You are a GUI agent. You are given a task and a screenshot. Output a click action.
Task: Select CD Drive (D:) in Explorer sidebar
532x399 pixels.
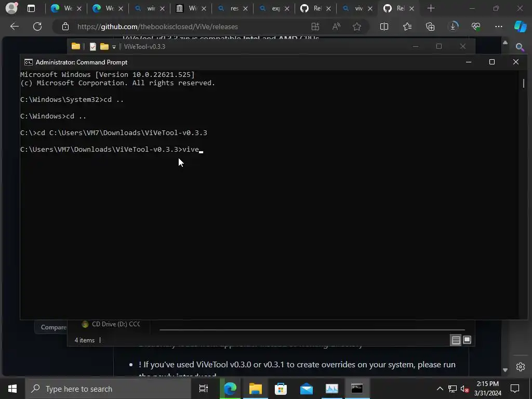point(111,324)
